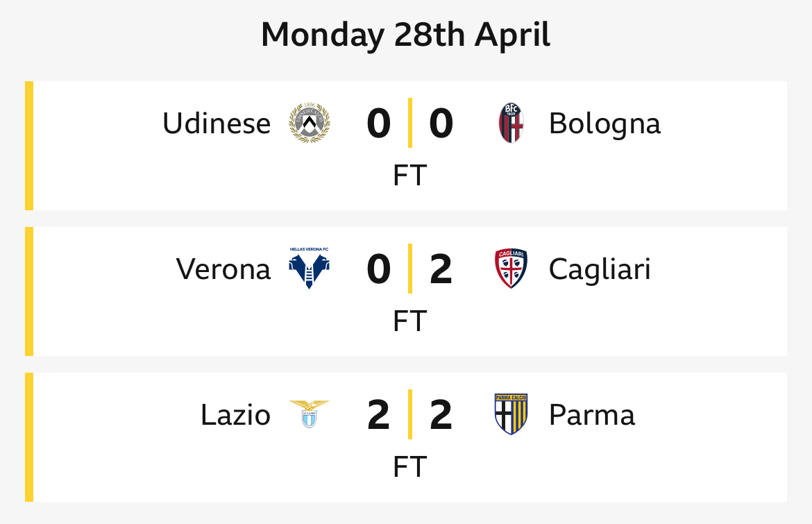Click the Cagliari club crest
812x524 pixels.
tap(511, 269)
